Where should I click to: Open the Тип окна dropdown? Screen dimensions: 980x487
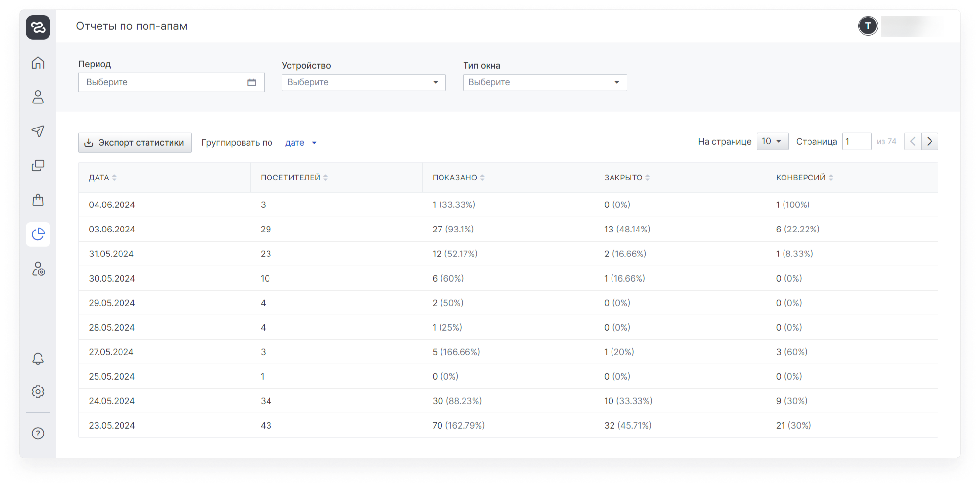(545, 82)
